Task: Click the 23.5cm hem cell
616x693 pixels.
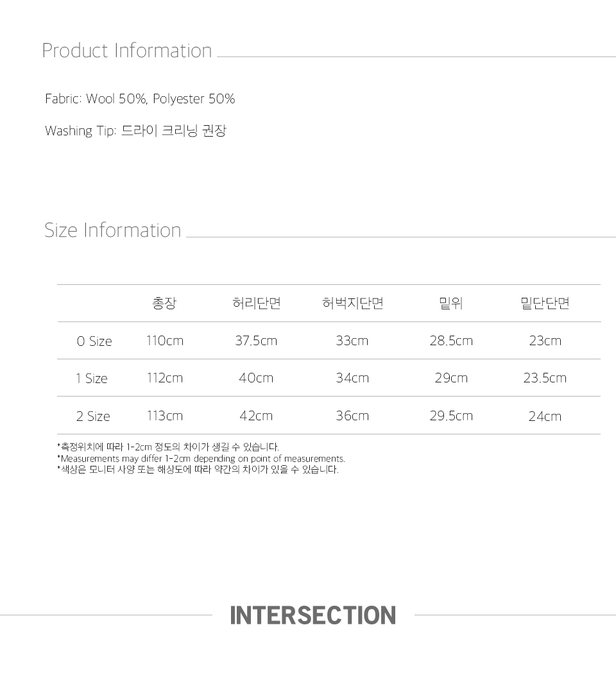Action: point(545,378)
